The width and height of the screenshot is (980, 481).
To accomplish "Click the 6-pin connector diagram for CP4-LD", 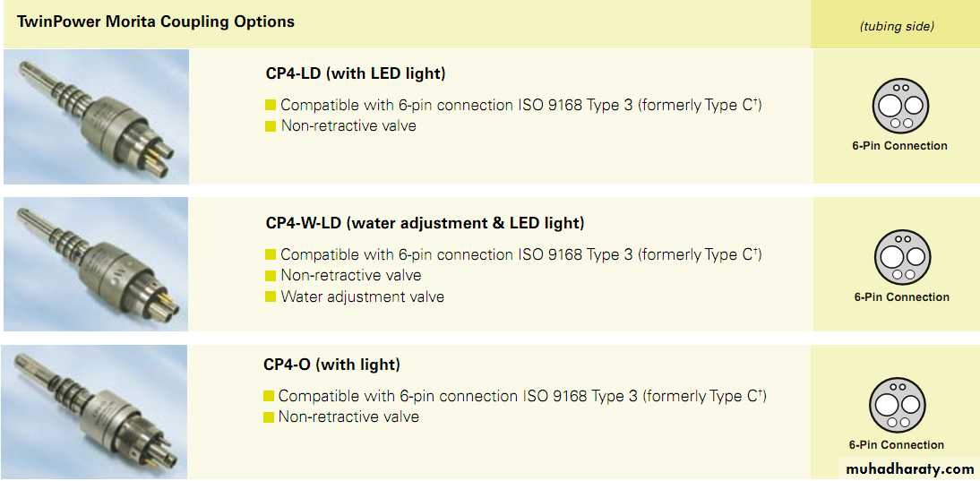I will click(x=900, y=105).
